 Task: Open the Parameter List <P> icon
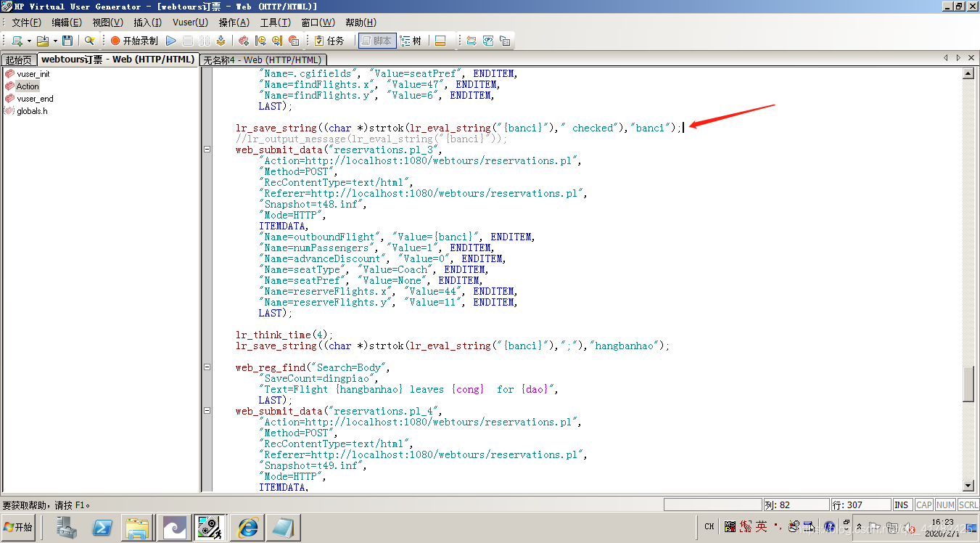coord(488,41)
